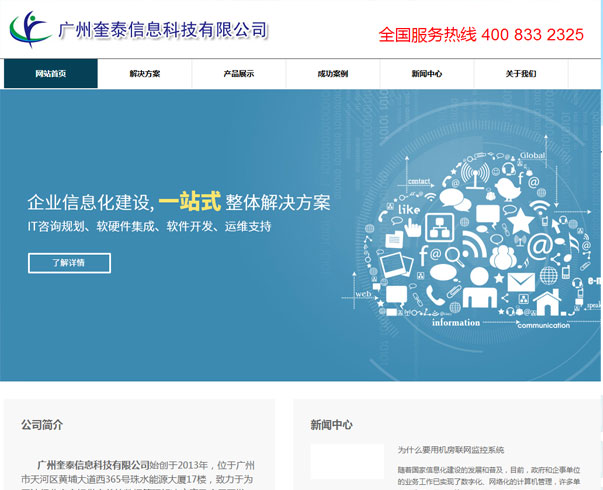The width and height of the screenshot is (603, 490).
Task: Open 产品展示 navigation item
Action: (x=238, y=74)
